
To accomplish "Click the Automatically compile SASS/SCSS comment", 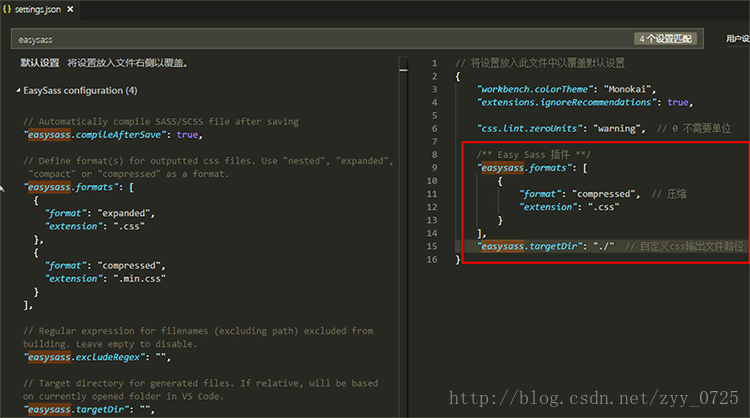I will 161,121.
